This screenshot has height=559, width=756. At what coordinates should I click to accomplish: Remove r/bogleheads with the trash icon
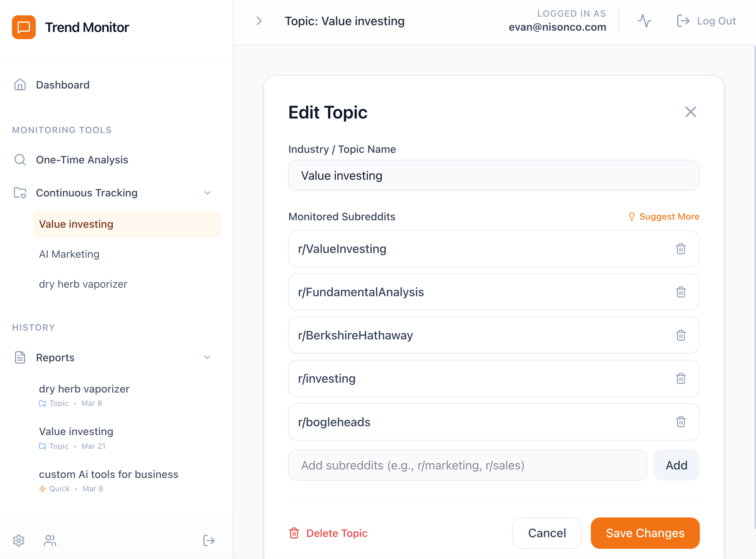(x=681, y=422)
